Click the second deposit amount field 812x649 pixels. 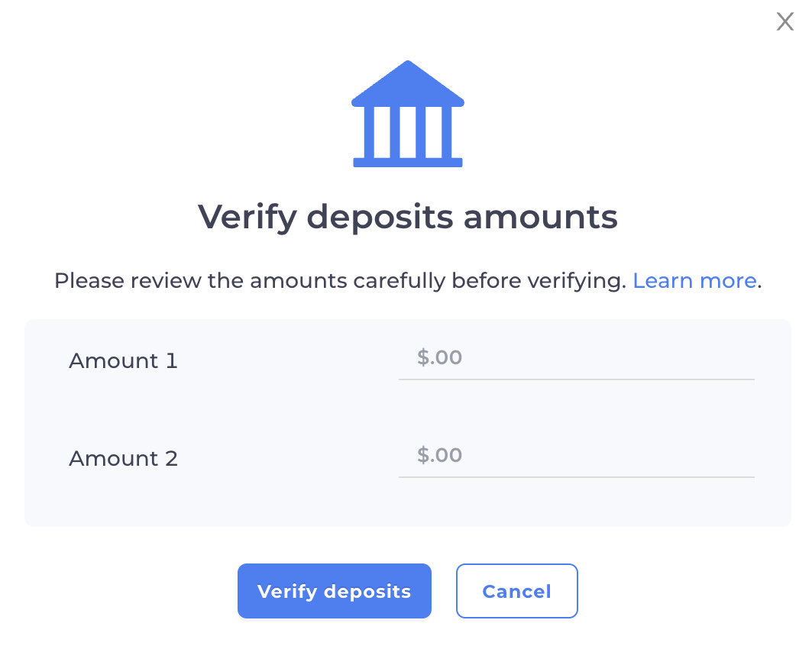576,457
